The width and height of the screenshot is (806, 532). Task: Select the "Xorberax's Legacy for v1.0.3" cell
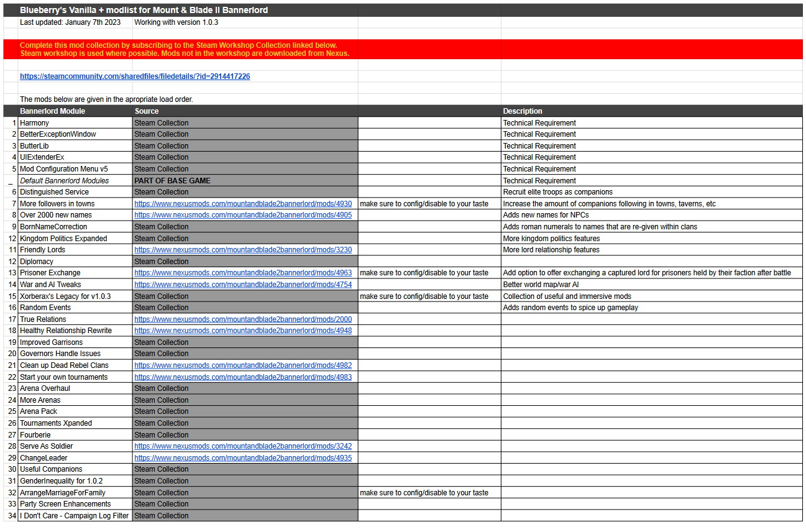[x=75, y=296]
